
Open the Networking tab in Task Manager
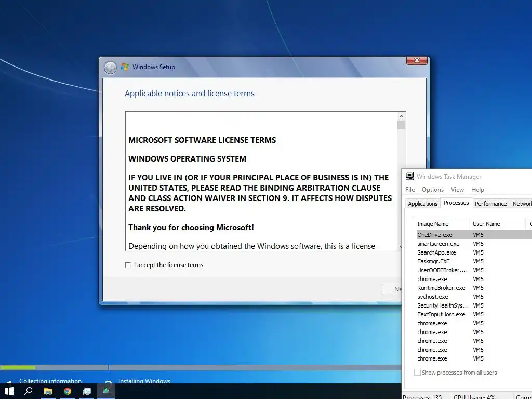(521, 204)
